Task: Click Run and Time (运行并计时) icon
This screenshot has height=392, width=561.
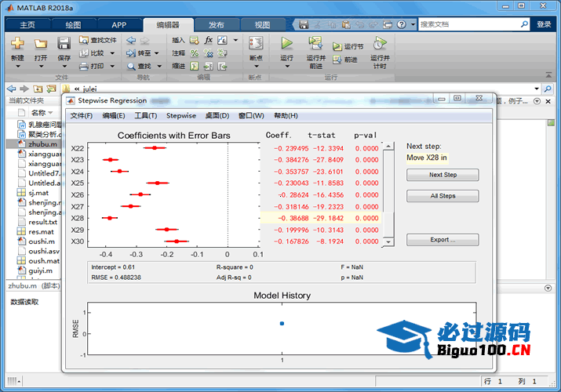Action: [380, 43]
